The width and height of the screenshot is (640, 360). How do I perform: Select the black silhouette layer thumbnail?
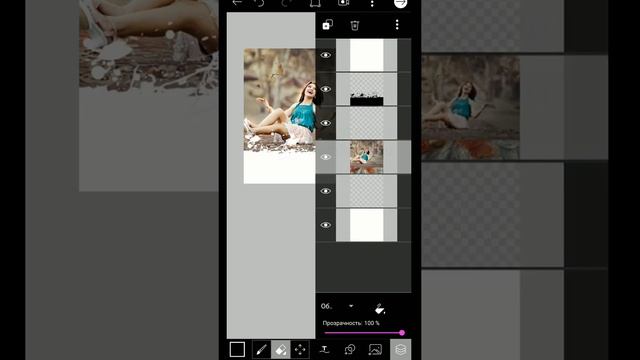pyautogui.click(x=367, y=89)
